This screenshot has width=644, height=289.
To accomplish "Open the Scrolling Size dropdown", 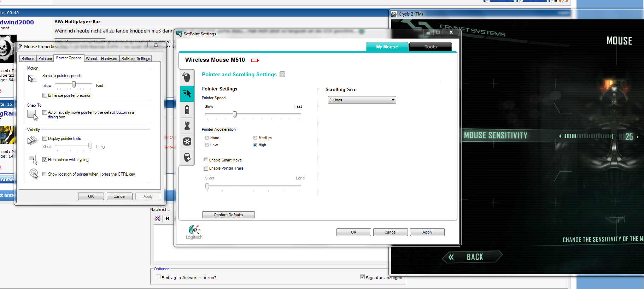I will (x=362, y=100).
